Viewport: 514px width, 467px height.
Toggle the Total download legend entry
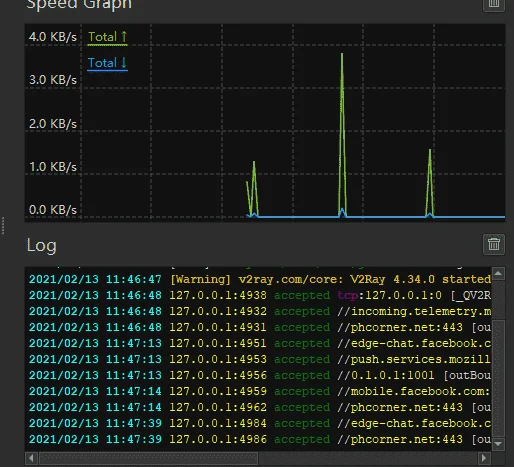click(108, 63)
